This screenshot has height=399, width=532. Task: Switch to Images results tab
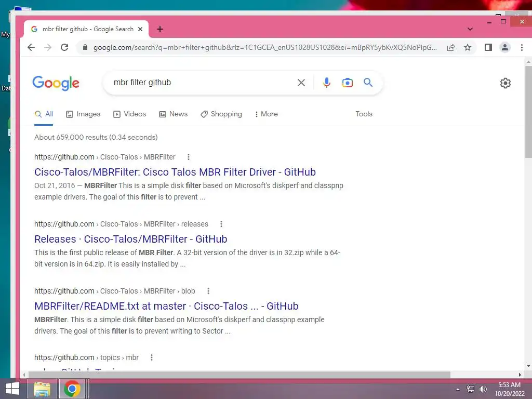83,114
